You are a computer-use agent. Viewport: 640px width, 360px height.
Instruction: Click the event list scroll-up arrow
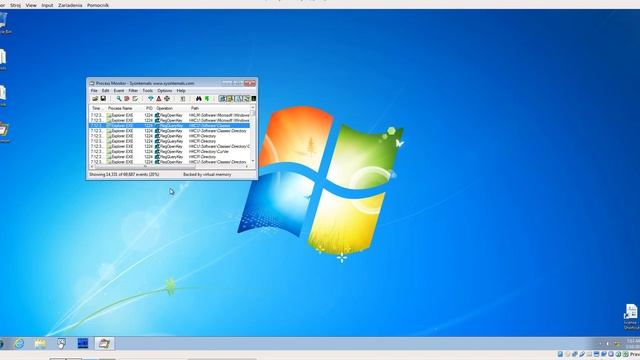click(253, 108)
